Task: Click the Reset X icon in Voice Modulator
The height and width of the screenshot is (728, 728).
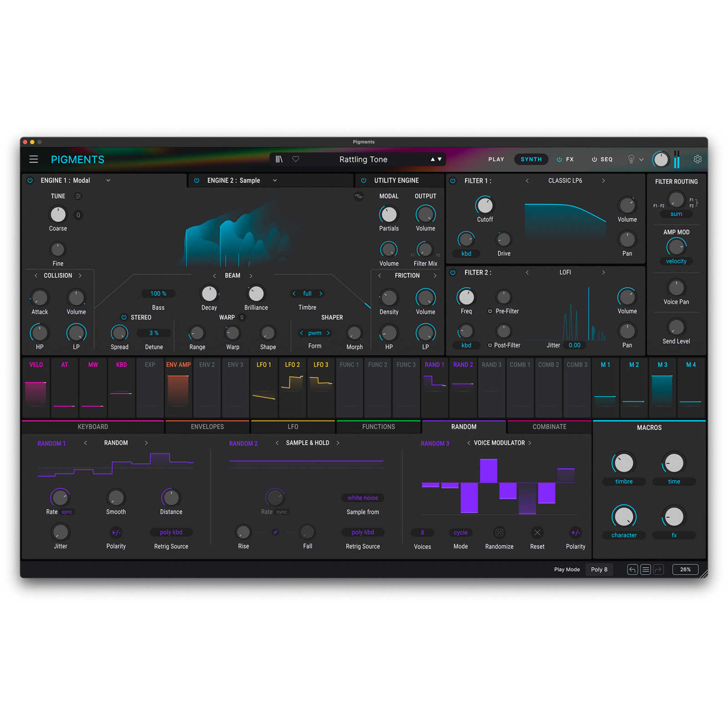Action: tap(537, 532)
